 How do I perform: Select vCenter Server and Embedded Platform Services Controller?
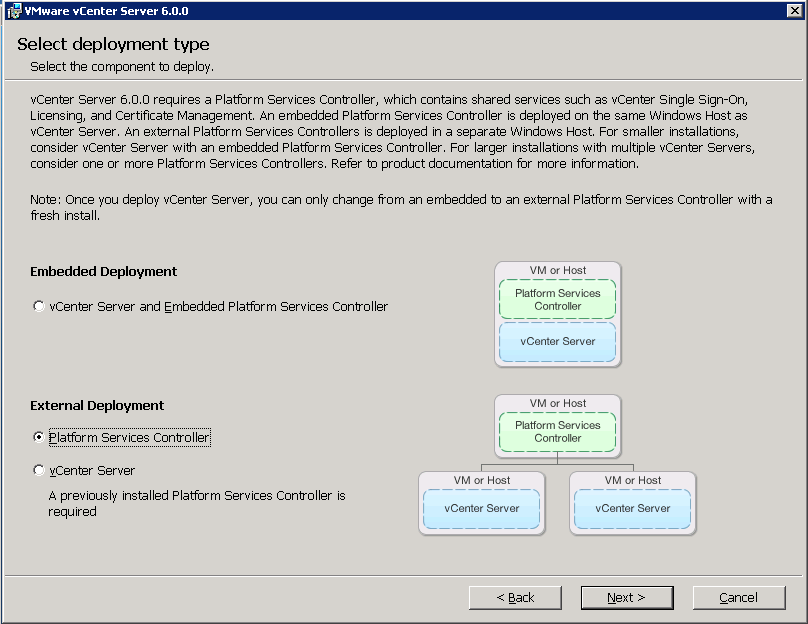click(39, 307)
